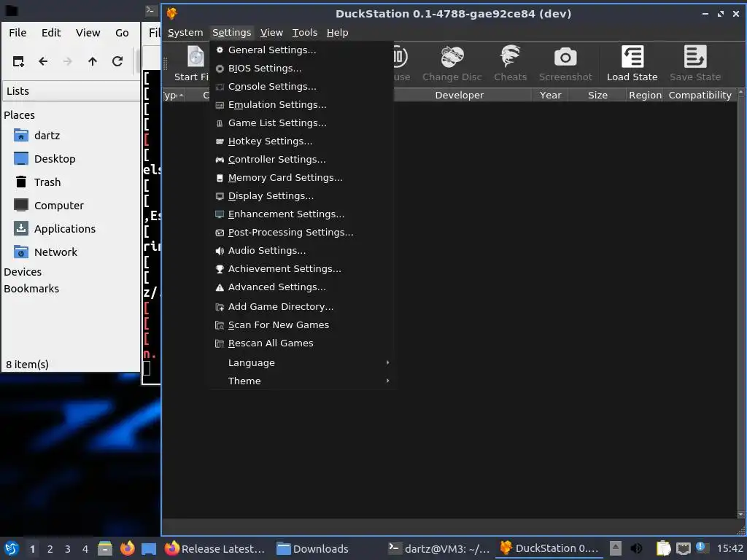Click the Save State toolbar icon
Viewport: 747px width, 560px height.
(695, 63)
